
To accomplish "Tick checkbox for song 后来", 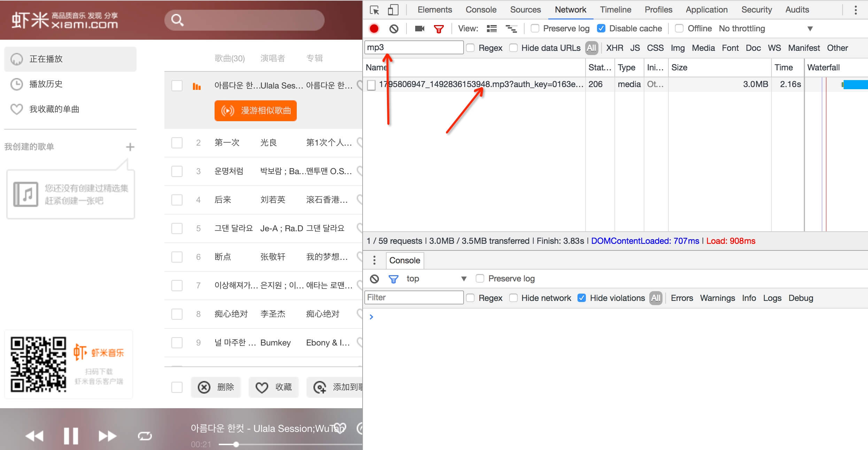I will [x=177, y=200].
